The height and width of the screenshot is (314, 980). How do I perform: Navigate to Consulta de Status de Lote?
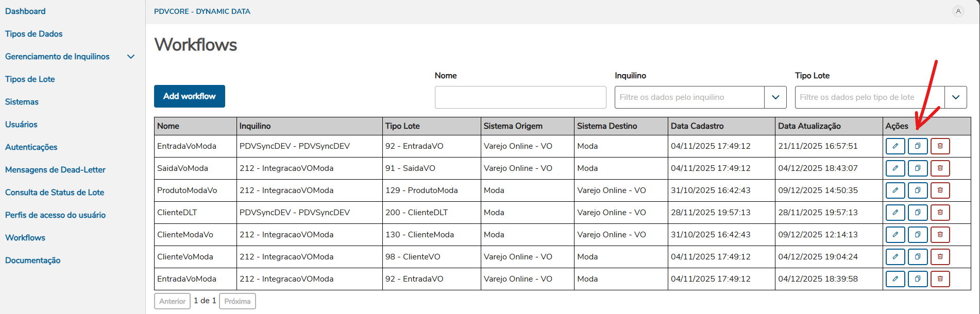point(55,193)
